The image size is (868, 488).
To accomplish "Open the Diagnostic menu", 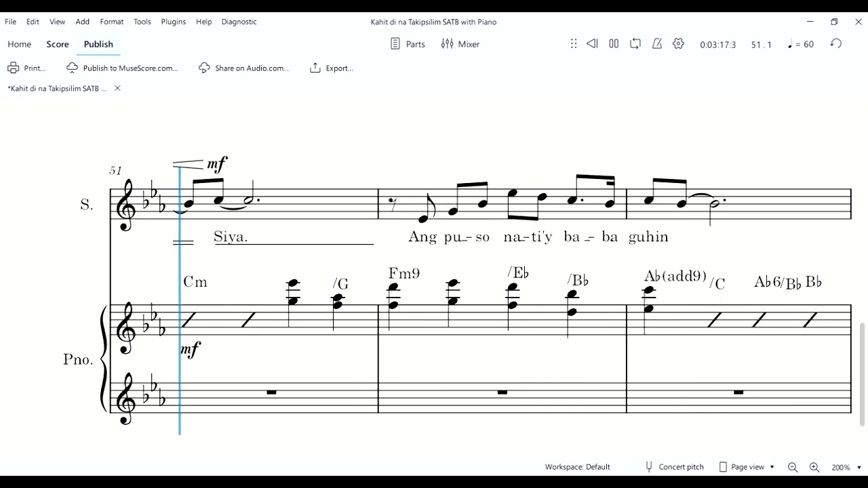I will [x=239, y=22].
